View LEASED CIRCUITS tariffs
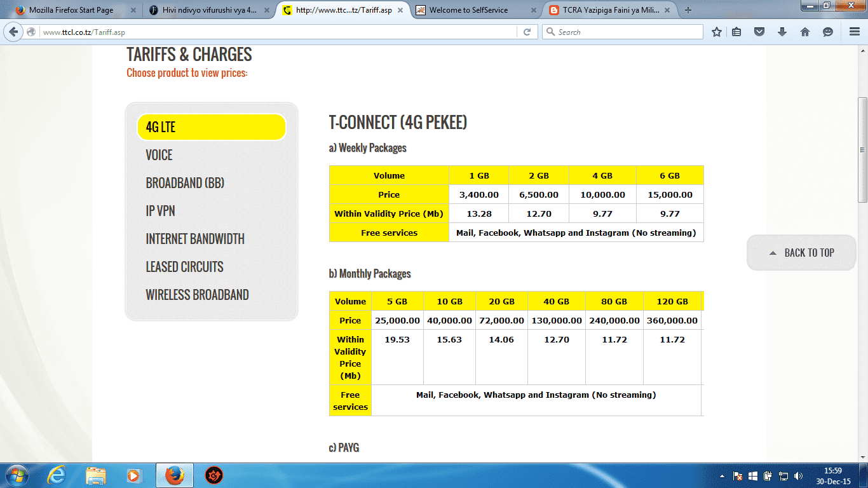Image resolution: width=868 pixels, height=488 pixels. tap(184, 267)
